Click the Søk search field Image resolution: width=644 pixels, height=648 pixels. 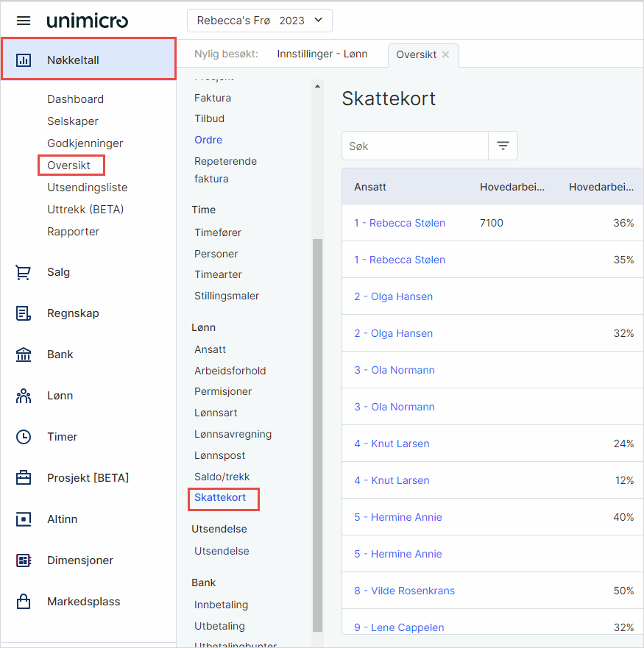tap(415, 146)
